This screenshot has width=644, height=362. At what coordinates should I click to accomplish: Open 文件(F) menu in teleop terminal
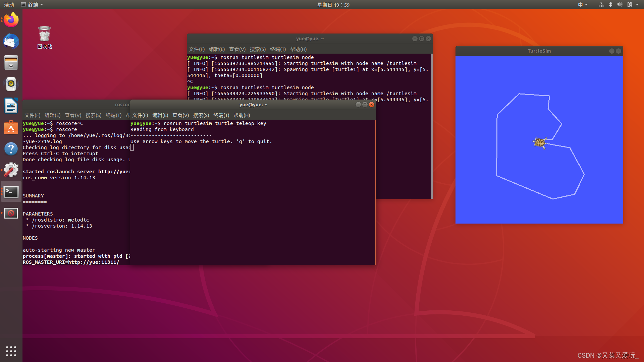click(x=140, y=115)
